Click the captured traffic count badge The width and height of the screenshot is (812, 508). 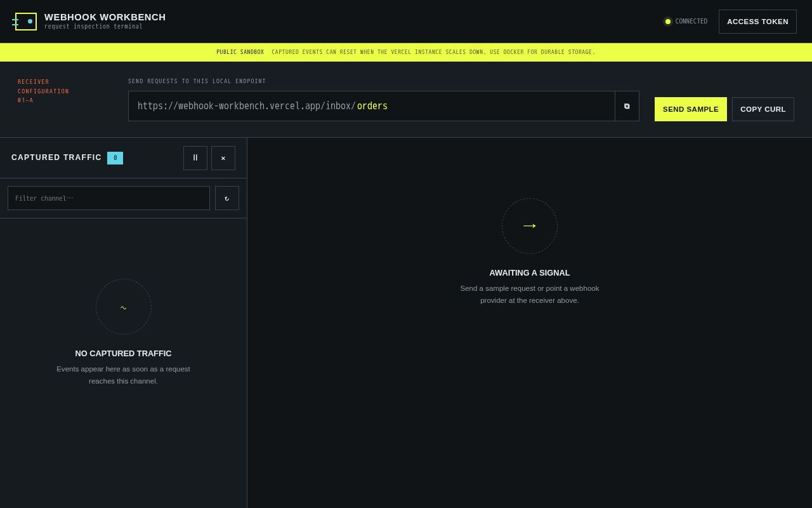[x=115, y=158]
